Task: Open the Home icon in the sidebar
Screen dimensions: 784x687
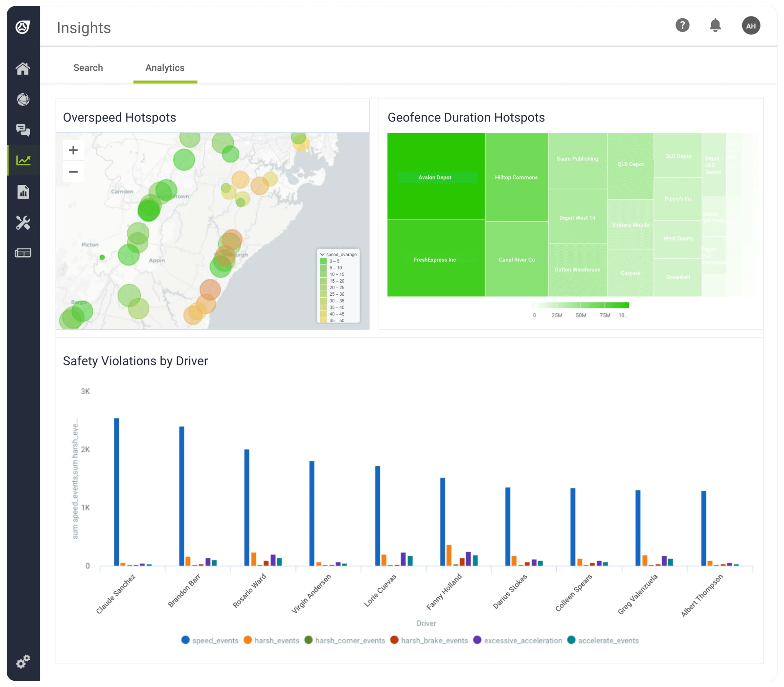Action: 23,69
